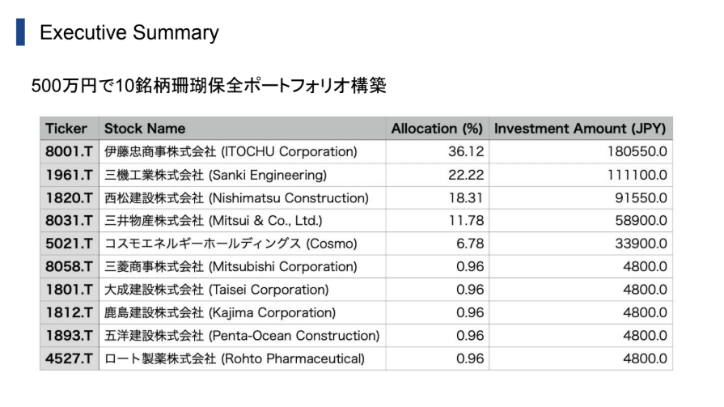Click the Executive Summary title
The height and width of the screenshot is (407, 724).
pyautogui.click(x=128, y=32)
